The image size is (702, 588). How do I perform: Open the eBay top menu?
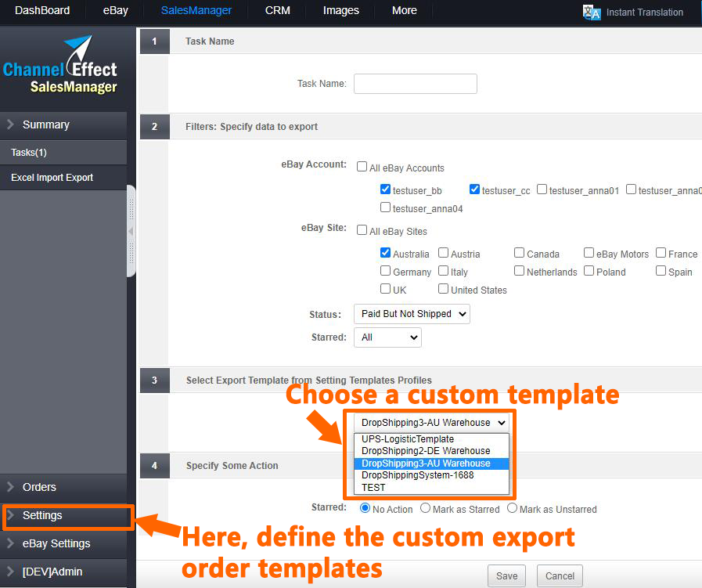(x=116, y=10)
